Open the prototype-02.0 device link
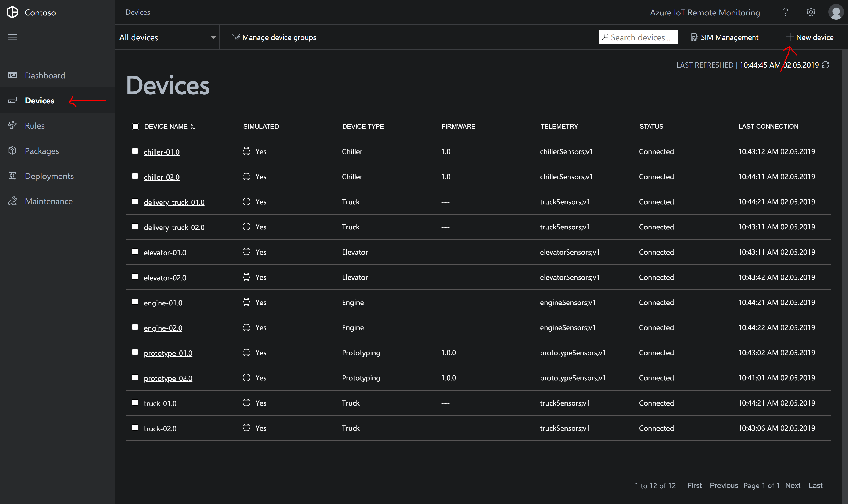 point(168,378)
